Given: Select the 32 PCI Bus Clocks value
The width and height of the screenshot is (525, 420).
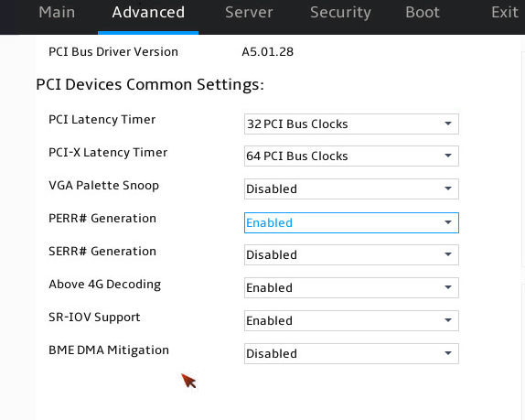Looking at the screenshot, I should pos(297,124).
